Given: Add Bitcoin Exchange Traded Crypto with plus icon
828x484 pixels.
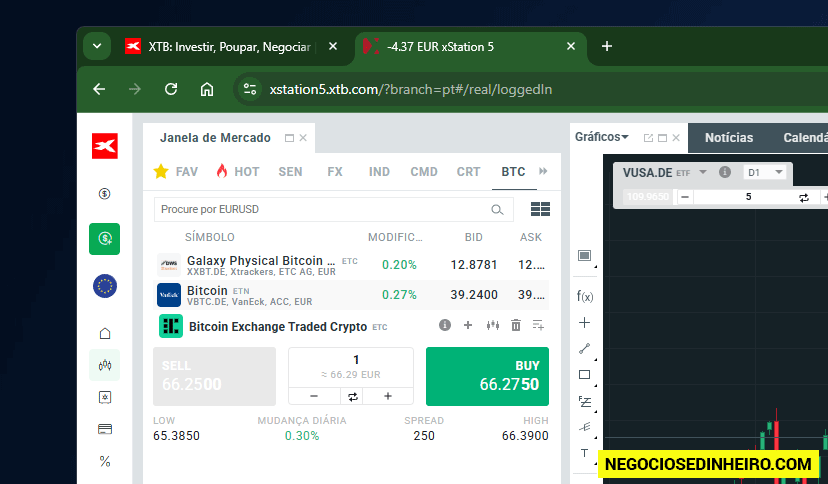Looking at the screenshot, I should (x=468, y=325).
